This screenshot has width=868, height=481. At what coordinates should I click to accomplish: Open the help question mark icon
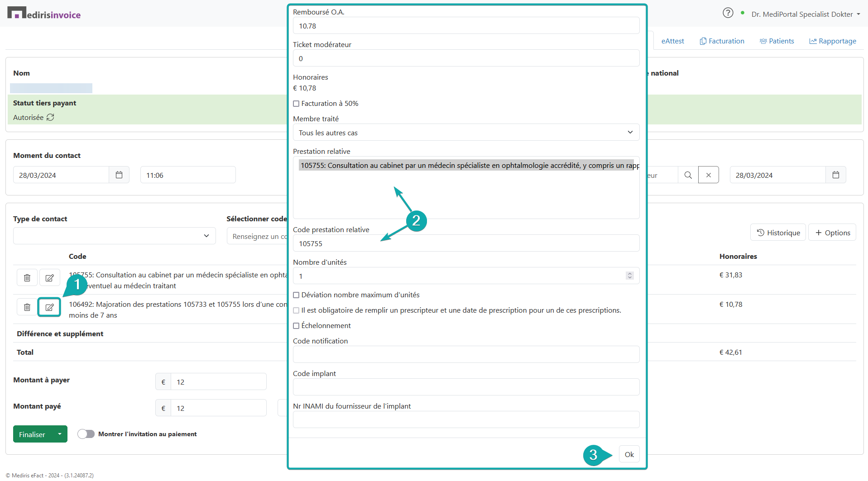pyautogui.click(x=728, y=13)
